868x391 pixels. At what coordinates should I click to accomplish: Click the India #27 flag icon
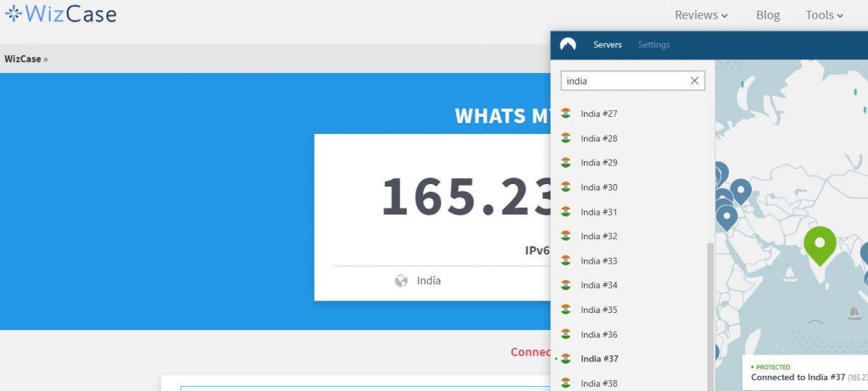click(x=565, y=113)
